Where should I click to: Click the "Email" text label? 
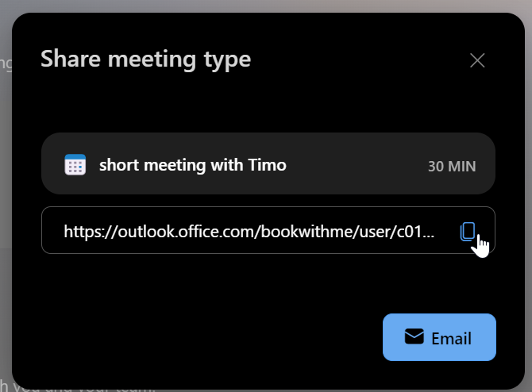point(451,338)
